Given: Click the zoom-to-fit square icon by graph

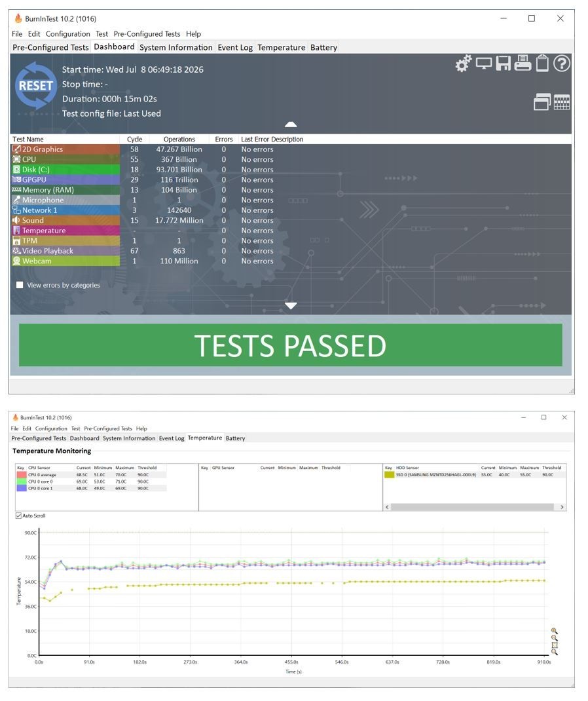Looking at the screenshot, I should pos(554,645).
